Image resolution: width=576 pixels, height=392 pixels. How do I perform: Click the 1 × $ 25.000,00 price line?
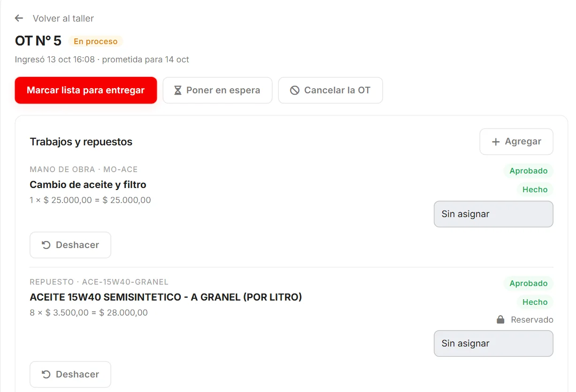pyautogui.click(x=90, y=200)
